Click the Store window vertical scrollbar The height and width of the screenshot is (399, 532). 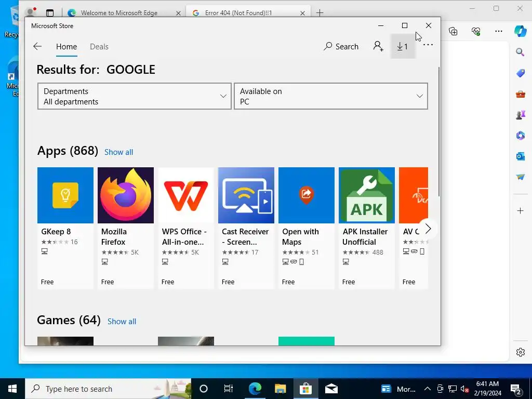[x=439, y=131]
